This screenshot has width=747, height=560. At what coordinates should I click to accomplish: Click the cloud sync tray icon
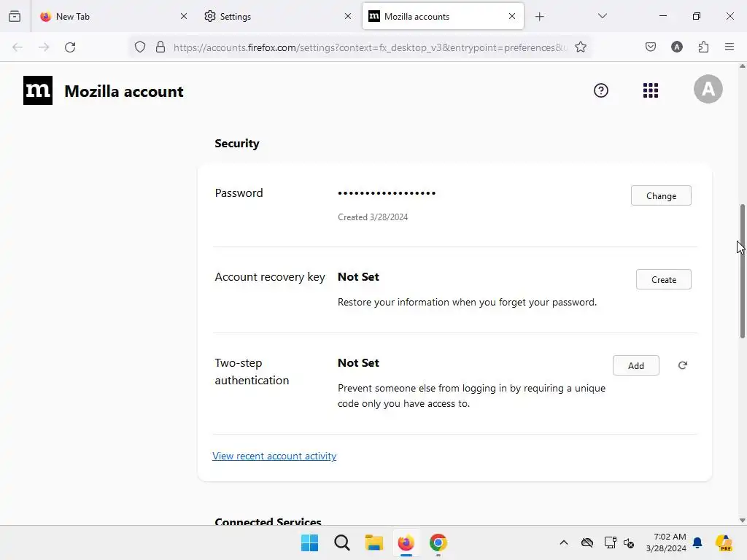(x=587, y=542)
